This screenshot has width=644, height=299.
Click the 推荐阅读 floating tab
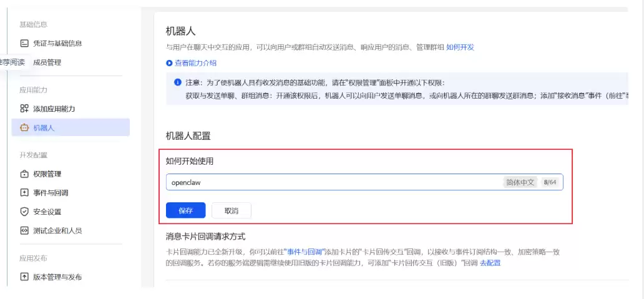(12, 62)
